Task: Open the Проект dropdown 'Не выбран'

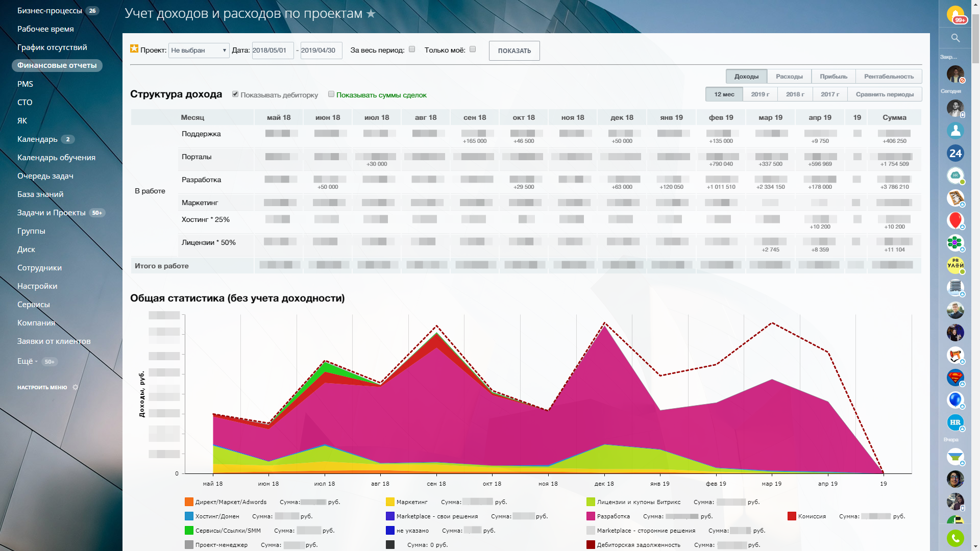Action: point(199,50)
